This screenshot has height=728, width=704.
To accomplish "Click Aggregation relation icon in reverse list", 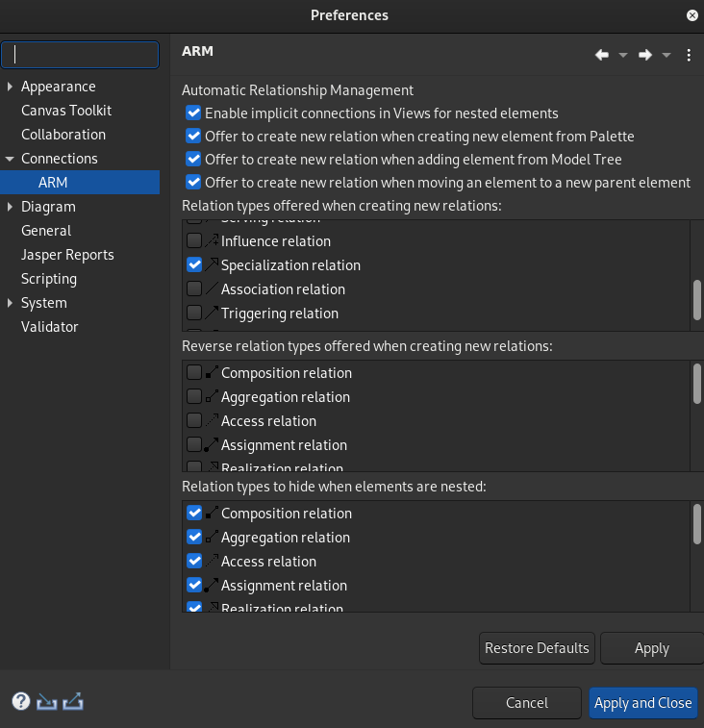I will pyautogui.click(x=212, y=396).
